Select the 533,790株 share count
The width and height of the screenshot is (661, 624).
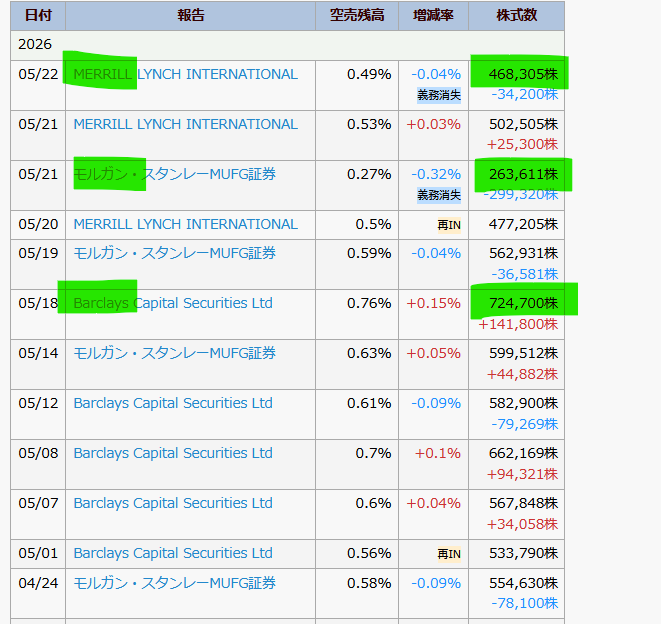[523, 553]
